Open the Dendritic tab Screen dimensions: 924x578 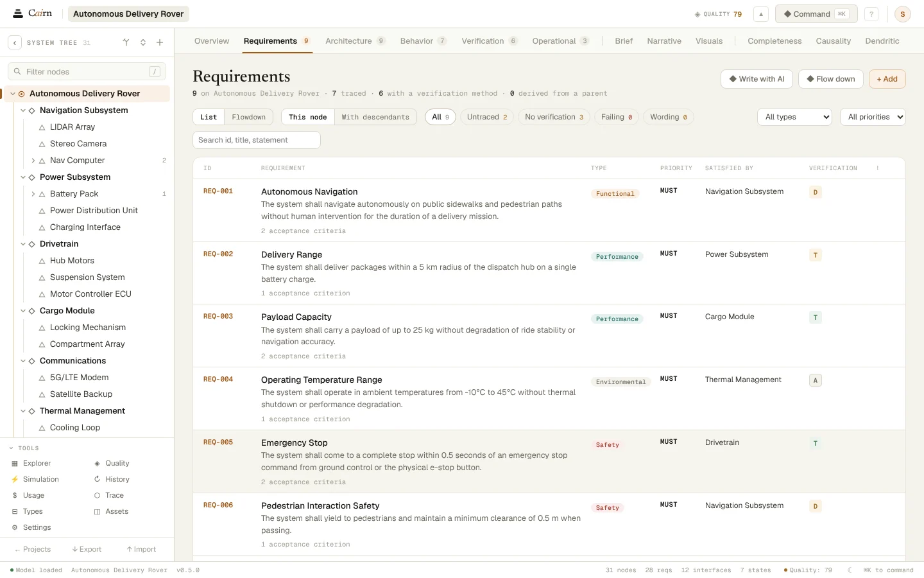point(882,41)
